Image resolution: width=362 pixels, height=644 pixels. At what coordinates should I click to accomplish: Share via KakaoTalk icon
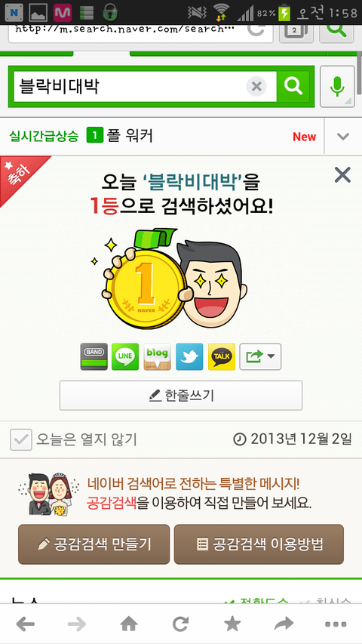pyautogui.click(x=222, y=356)
